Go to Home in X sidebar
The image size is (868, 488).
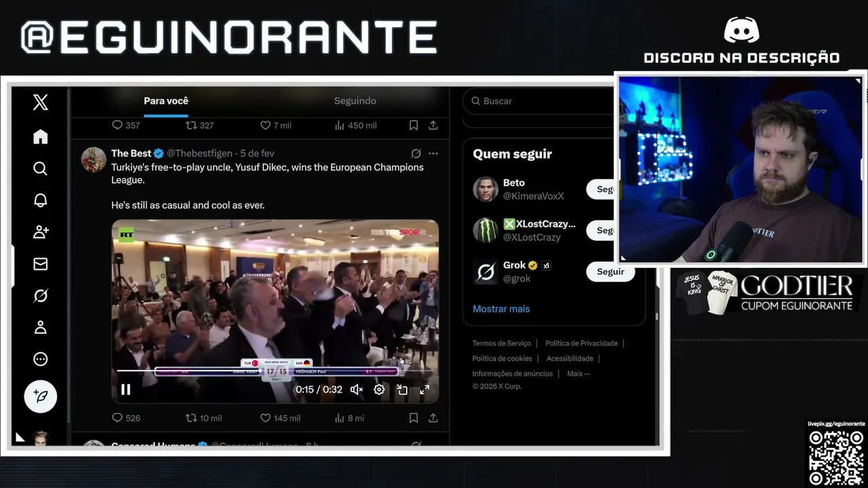tap(41, 137)
